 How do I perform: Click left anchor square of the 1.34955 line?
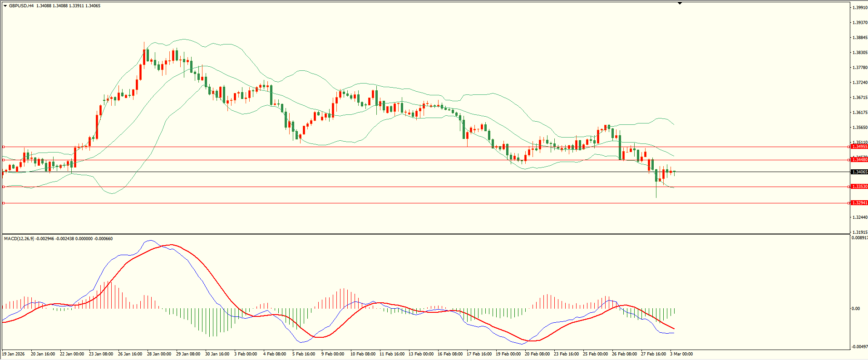3,147
